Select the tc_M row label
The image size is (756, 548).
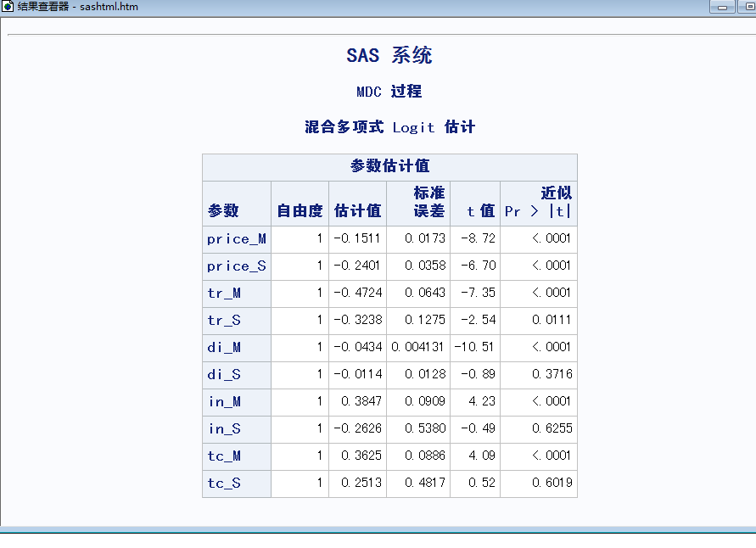[x=224, y=456]
